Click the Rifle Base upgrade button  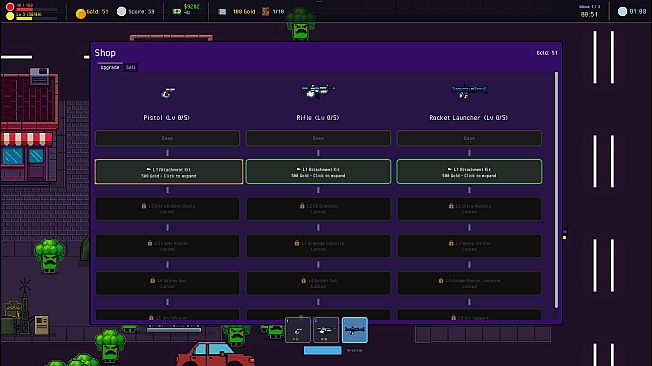pyautogui.click(x=318, y=138)
